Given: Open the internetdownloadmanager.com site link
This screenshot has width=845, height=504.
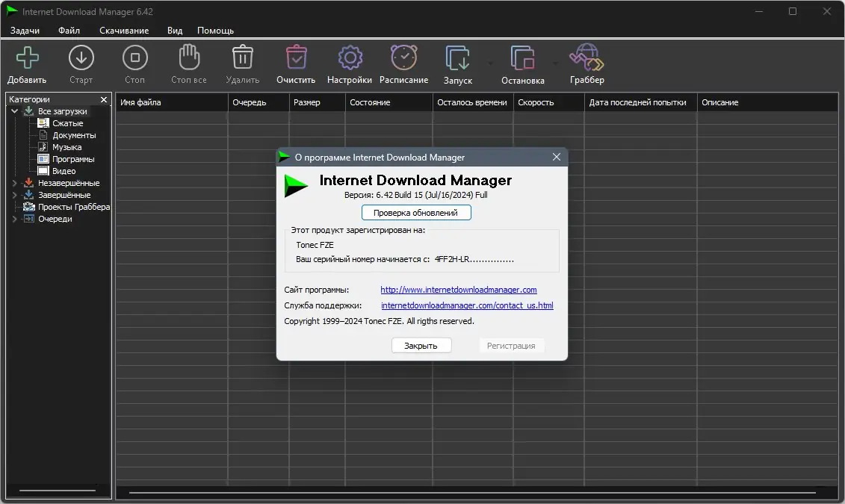Looking at the screenshot, I should click(459, 290).
